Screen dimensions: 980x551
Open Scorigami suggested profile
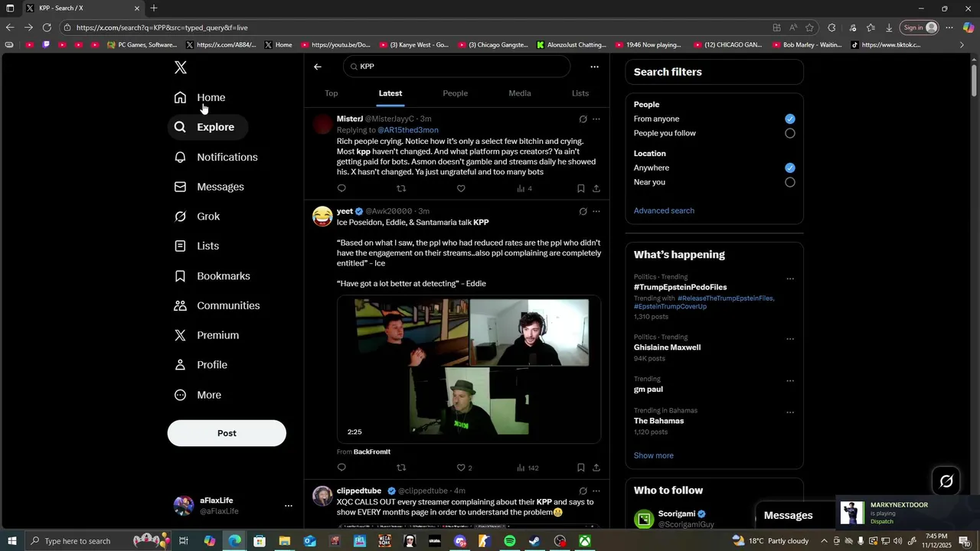pyautogui.click(x=677, y=514)
